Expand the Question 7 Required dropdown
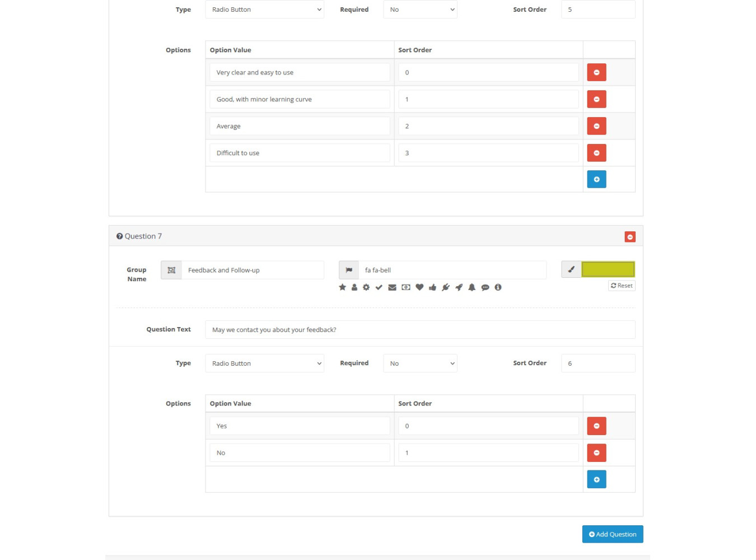756x560 pixels. pyautogui.click(x=420, y=363)
